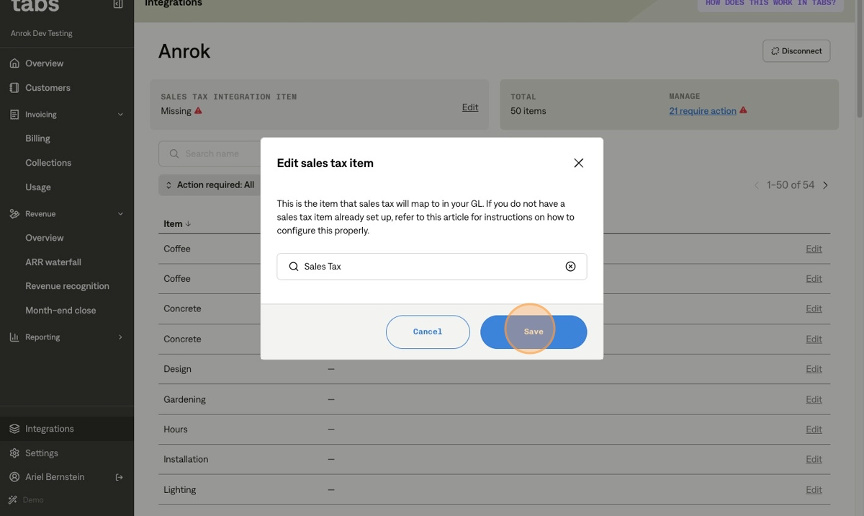Image resolution: width=864 pixels, height=516 pixels.
Task: Click the home Overview icon in sidebar
Action: 14,64
